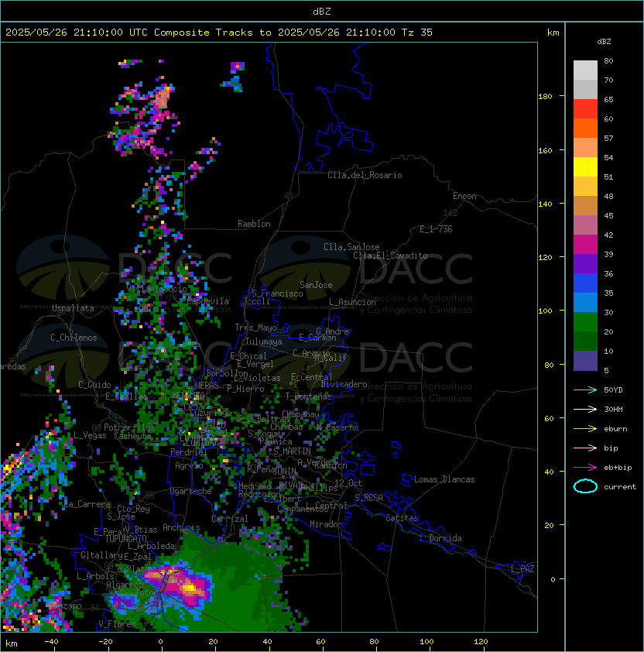644x652 pixels.
Task: Click the yellow 54 dBZ color swatch
Action: [x=585, y=167]
